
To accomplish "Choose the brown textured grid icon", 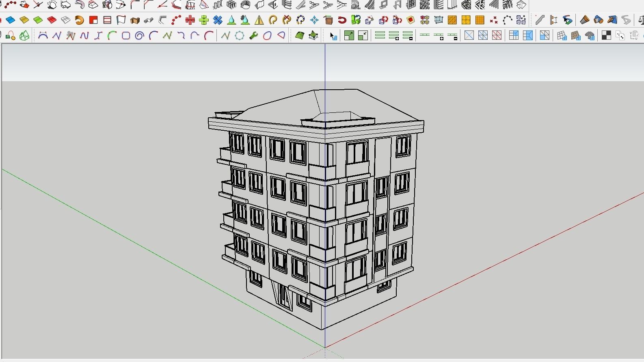I will pyautogui.click(x=576, y=36).
